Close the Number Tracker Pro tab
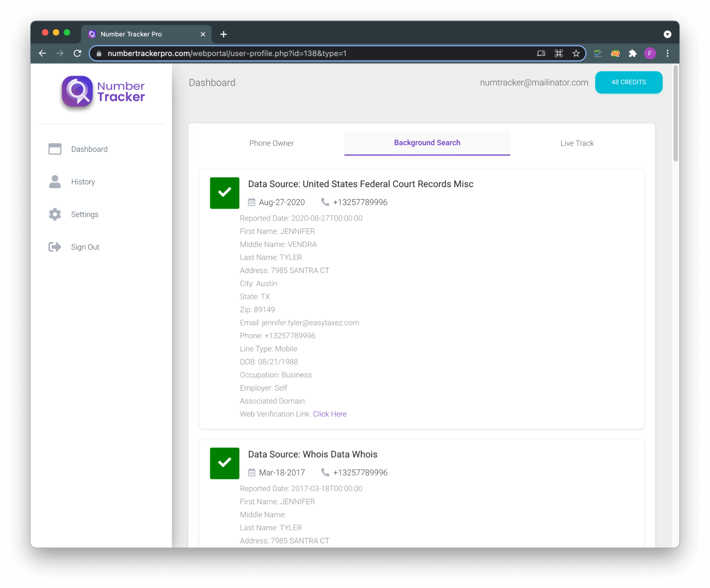 (x=203, y=34)
